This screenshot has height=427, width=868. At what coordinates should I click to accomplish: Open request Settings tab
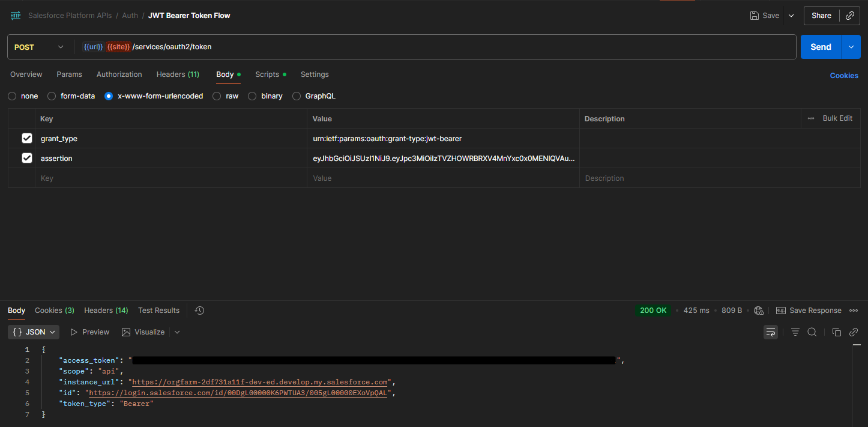click(x=315, y=74)
